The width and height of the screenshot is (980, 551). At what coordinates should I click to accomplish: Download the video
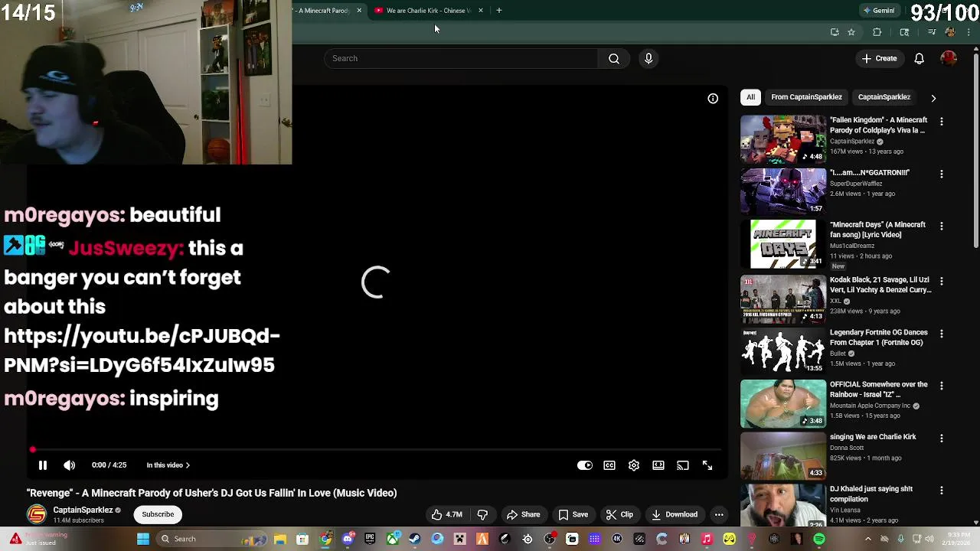(675, 514)
